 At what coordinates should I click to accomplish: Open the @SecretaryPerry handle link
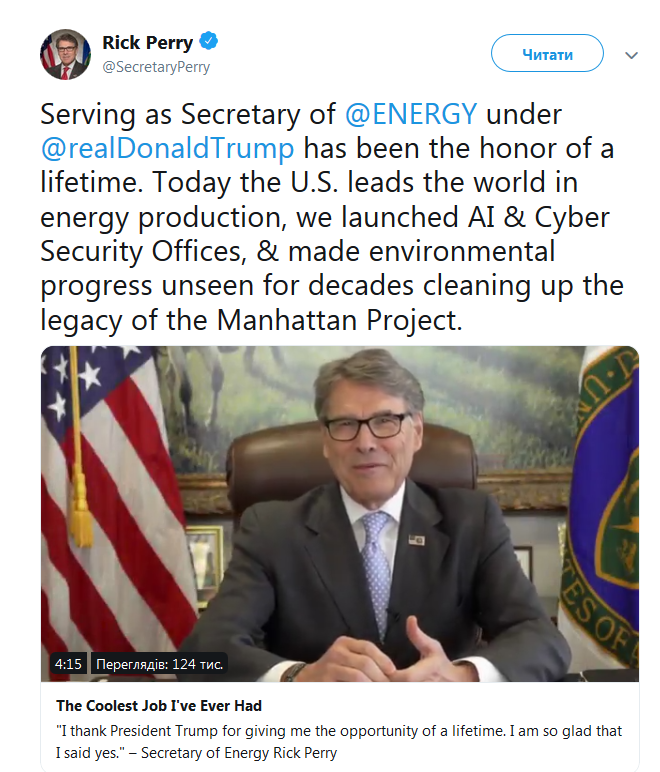click(x=156, y=67)
